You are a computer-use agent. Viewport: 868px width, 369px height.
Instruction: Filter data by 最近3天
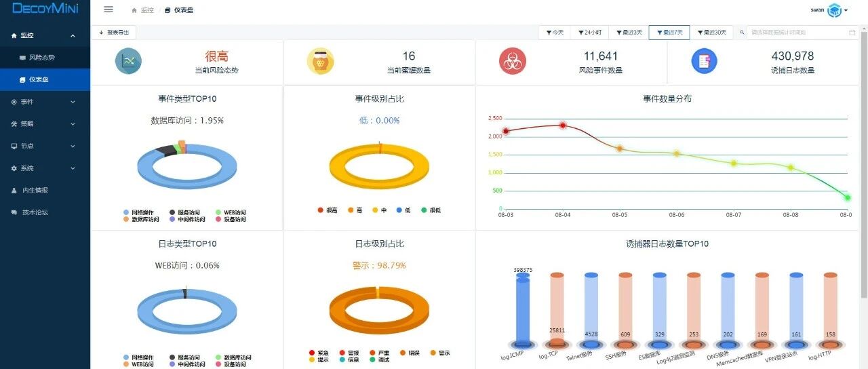click(x=629, y=32)
